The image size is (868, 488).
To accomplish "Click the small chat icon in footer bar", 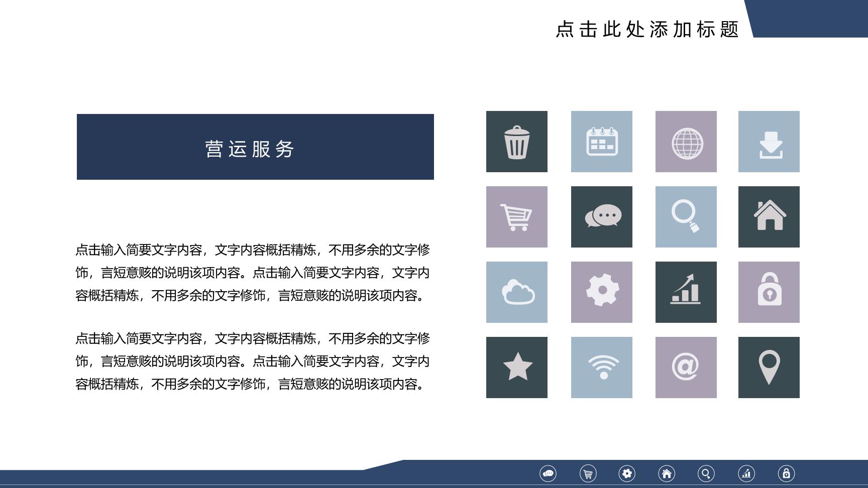I will pos(548,473).
